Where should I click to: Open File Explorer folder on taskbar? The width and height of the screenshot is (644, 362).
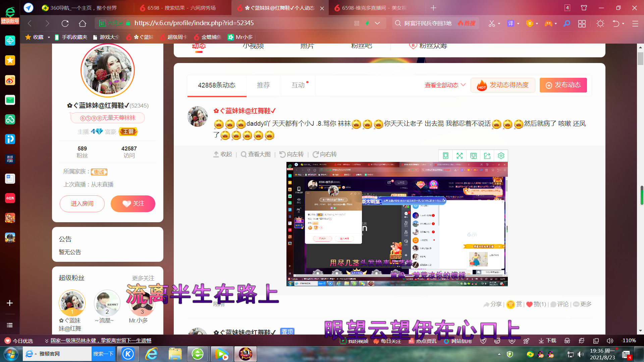coord(175,354)
